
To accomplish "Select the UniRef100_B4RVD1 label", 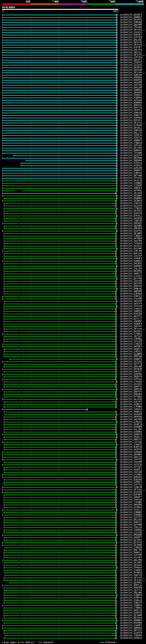I will coord(131,477).
